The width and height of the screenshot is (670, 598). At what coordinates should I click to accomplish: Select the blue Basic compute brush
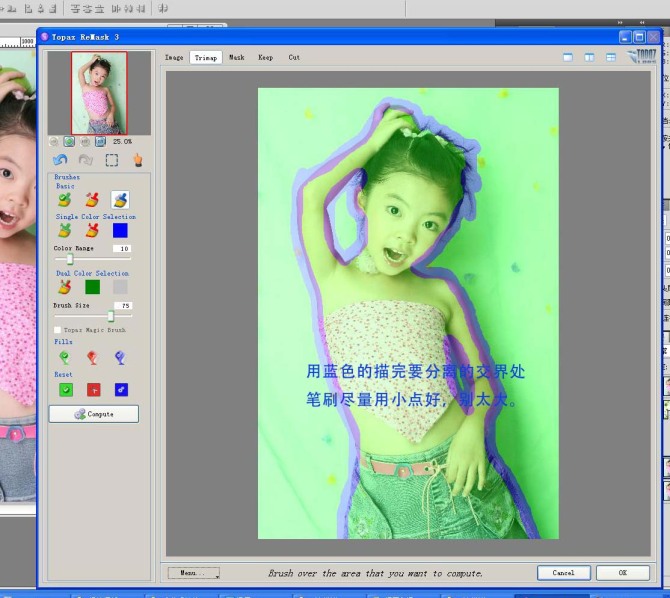click(x=120, y=201)
